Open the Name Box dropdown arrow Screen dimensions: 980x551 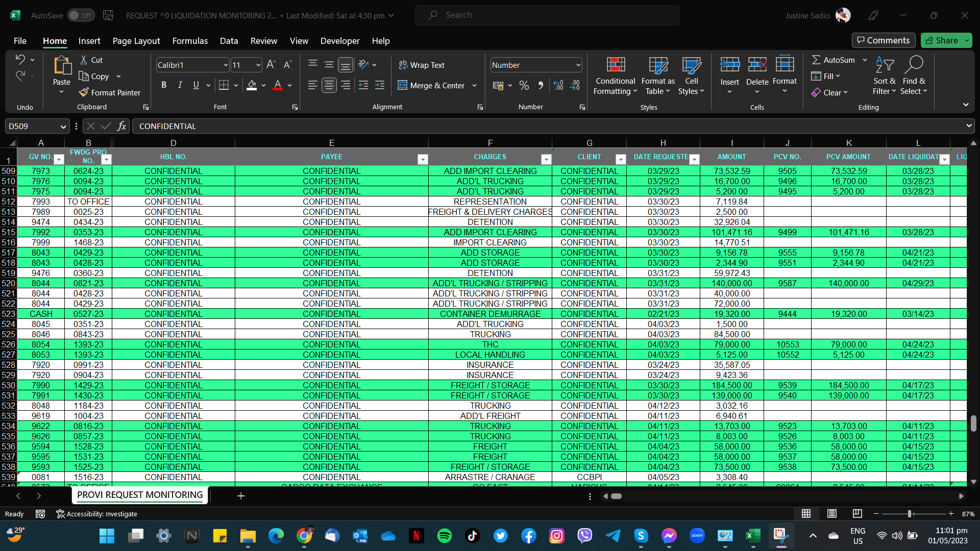click(x=63, y=127)
